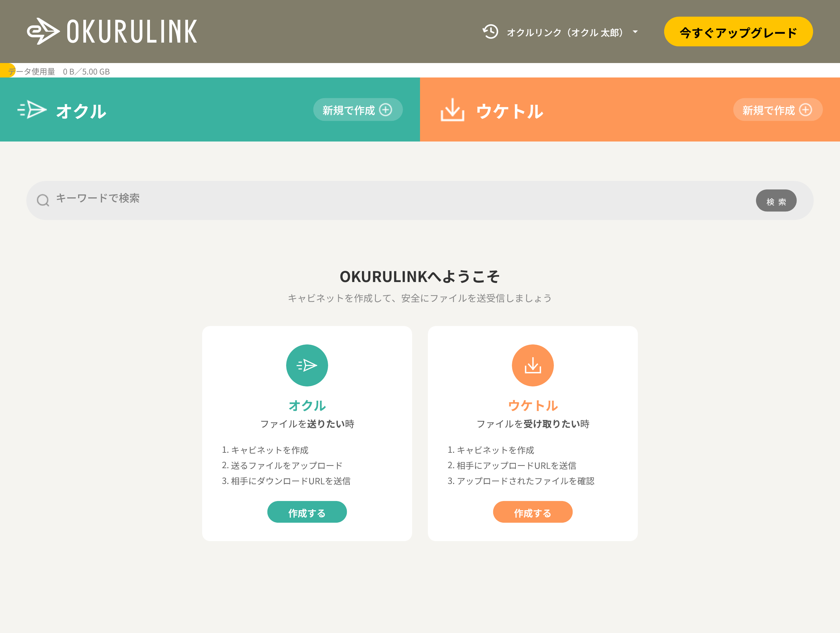Select the teal オクル tab heading

coord(81,111)
